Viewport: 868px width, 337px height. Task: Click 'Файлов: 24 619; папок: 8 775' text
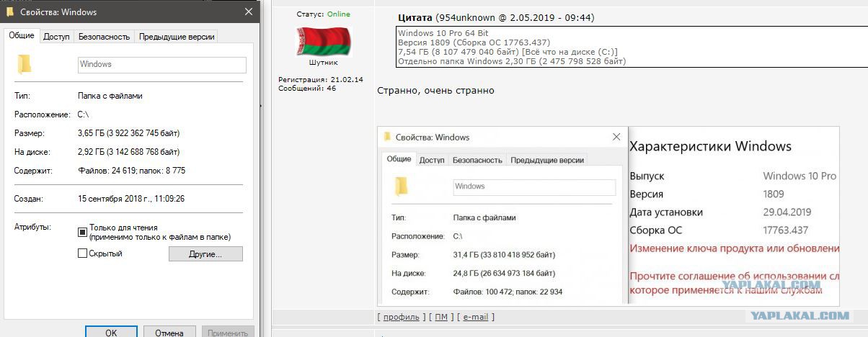(x=131, y=171)
